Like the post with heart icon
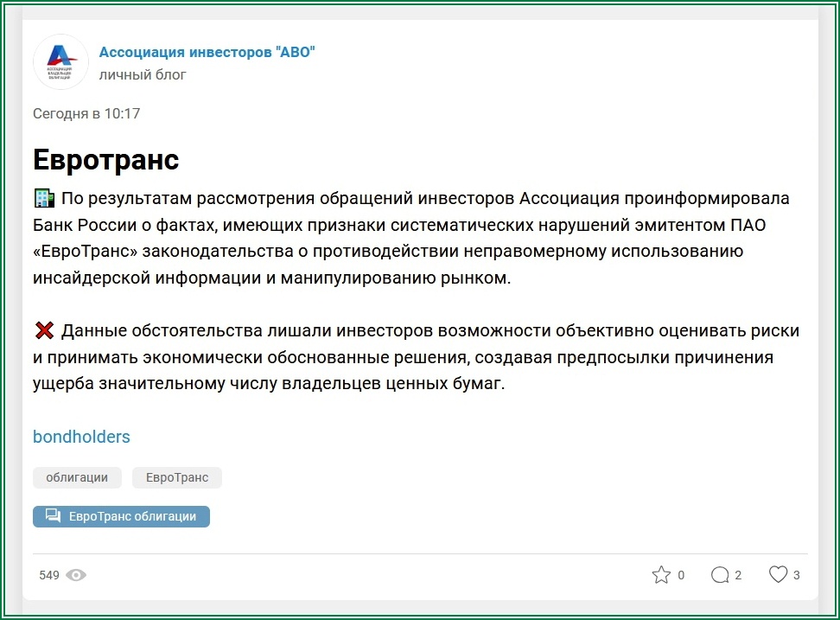This screenshot has width=840, height=620. [x=779, y=574]
